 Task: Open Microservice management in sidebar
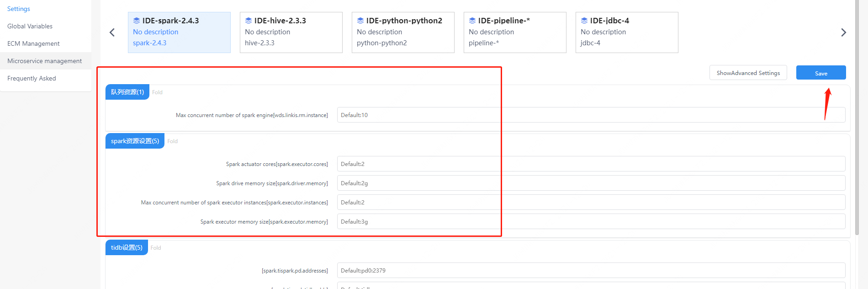45,61
